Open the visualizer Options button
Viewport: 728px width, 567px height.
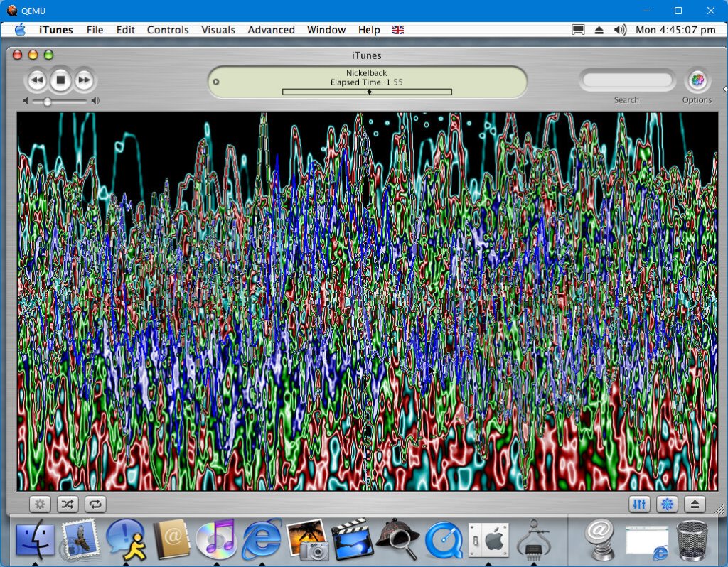(x=697, y=81)
